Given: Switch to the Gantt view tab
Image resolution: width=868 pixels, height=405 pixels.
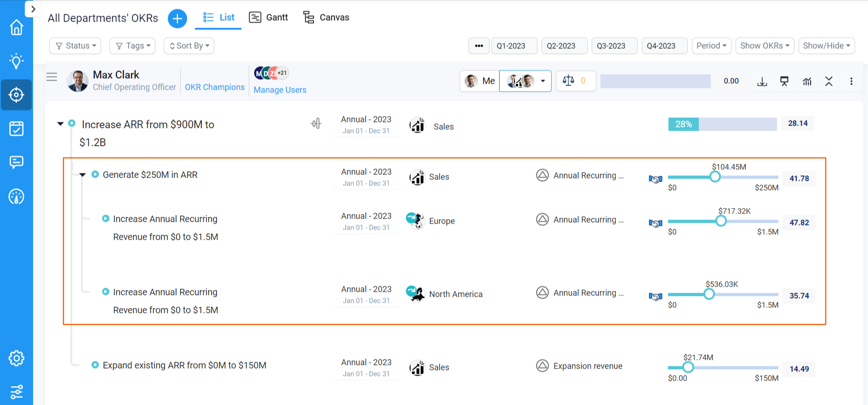Looking at the screenshot, I should coord(268,17).
